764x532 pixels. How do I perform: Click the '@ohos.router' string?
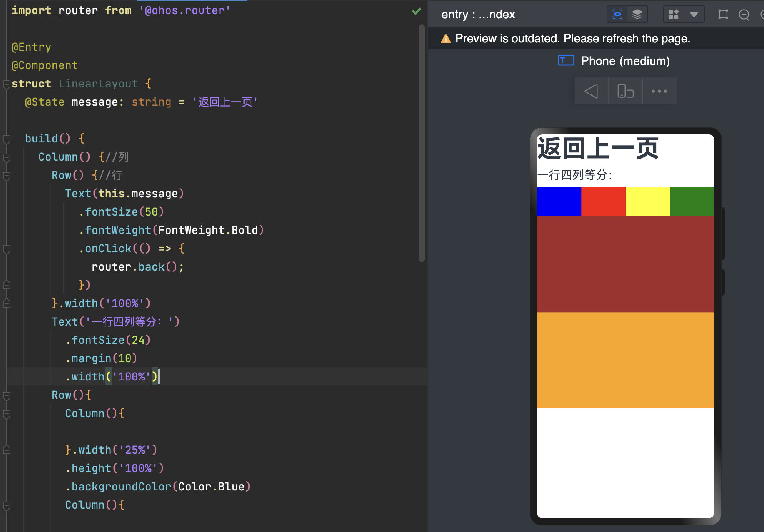185,10
